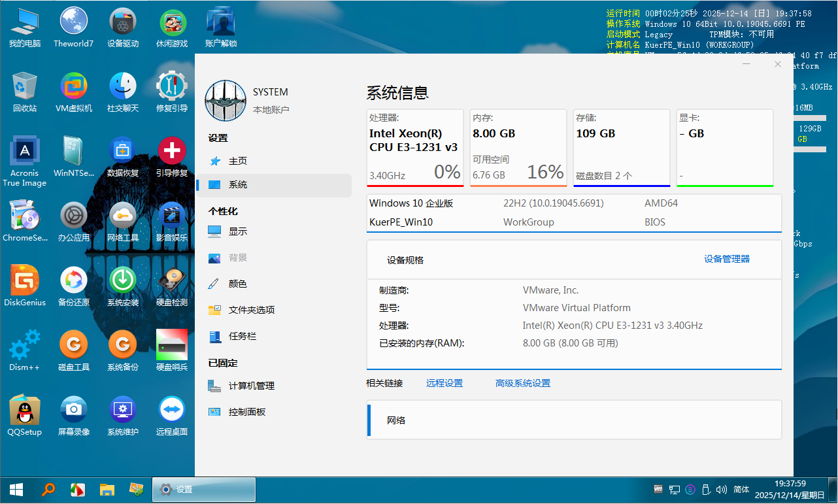Viewport: 838px width, 504px height.
Task: Click the volume icon in system tray
Action: 721,489
